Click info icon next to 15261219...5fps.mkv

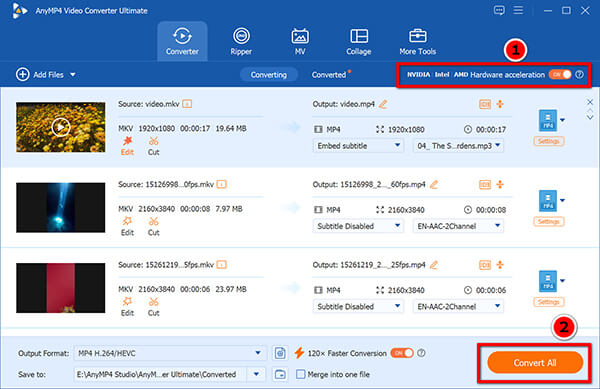pos(222,265)
